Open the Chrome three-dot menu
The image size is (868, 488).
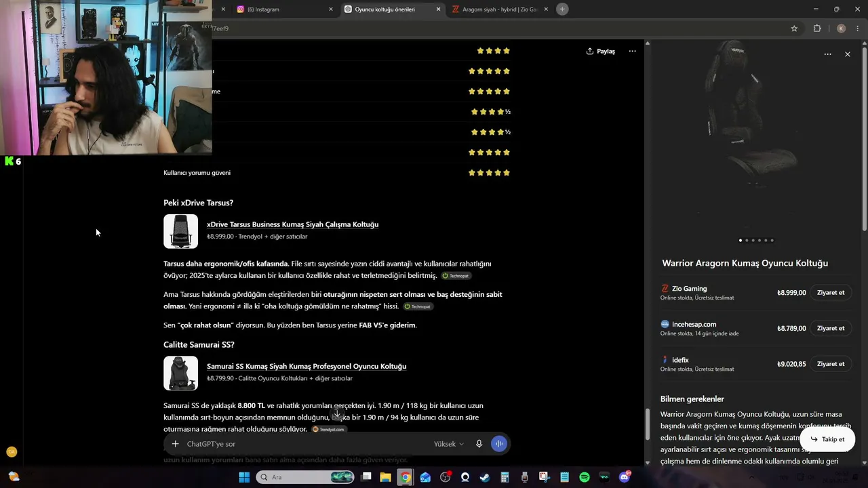pyautogui.click(x=858, y=28)
